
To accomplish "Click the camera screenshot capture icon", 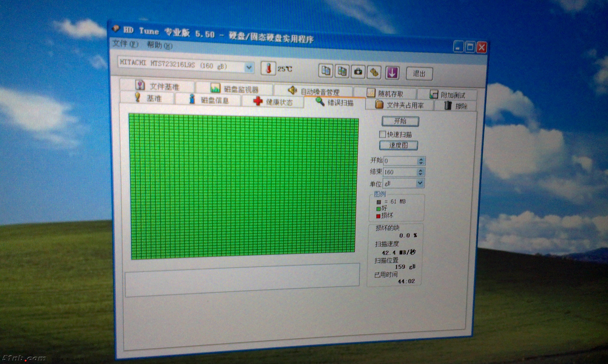I will point(359,72).
